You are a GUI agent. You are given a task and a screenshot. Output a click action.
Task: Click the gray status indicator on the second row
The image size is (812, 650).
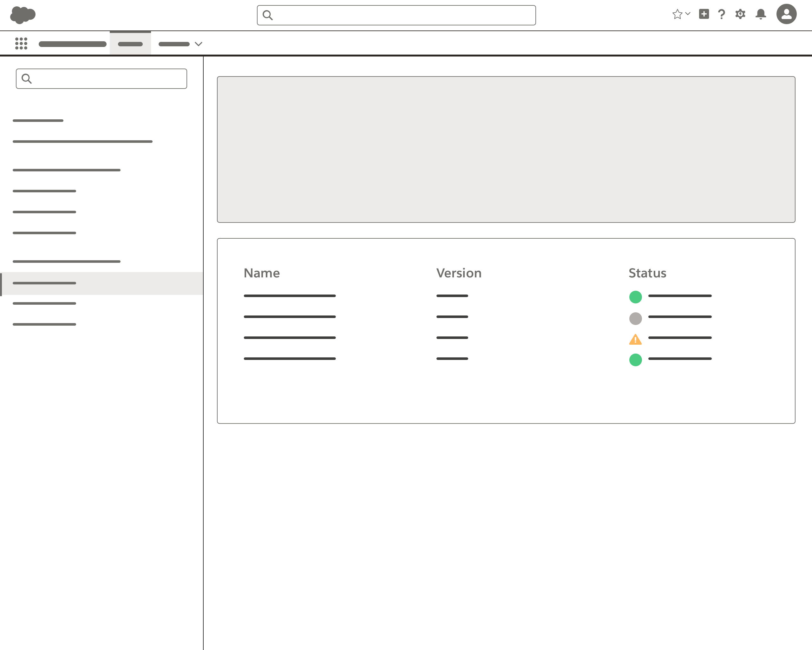(635, 318)
